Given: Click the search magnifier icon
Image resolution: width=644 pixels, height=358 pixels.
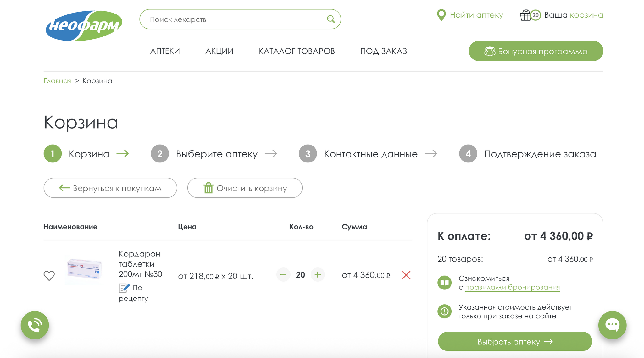Looking at the screenshot, I should [330, 19].
